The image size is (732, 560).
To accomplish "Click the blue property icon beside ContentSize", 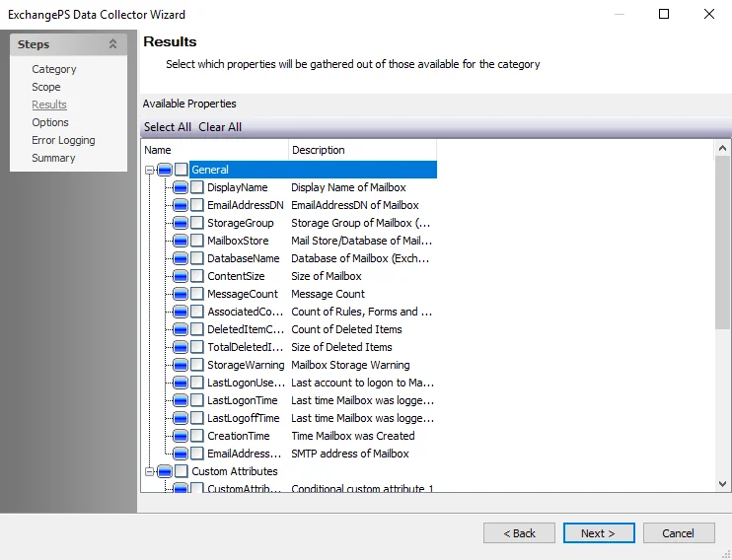I will 181,276.
